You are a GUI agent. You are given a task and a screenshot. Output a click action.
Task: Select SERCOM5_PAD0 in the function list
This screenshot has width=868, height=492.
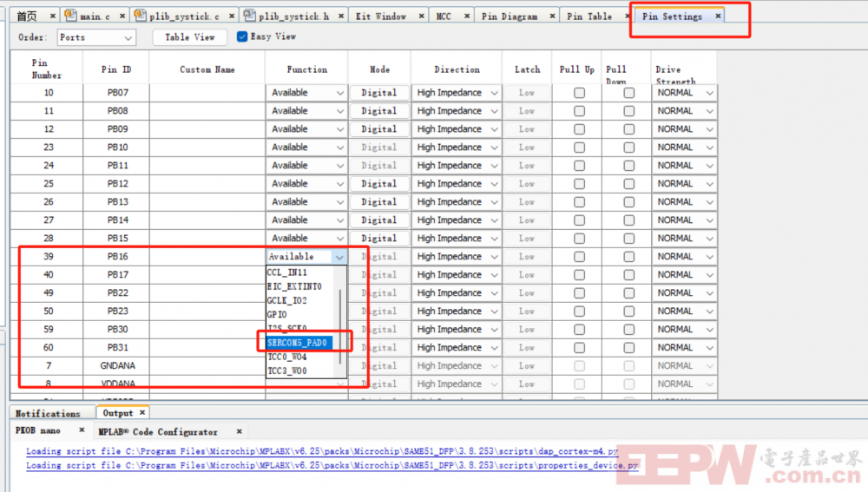click(299, 343)
